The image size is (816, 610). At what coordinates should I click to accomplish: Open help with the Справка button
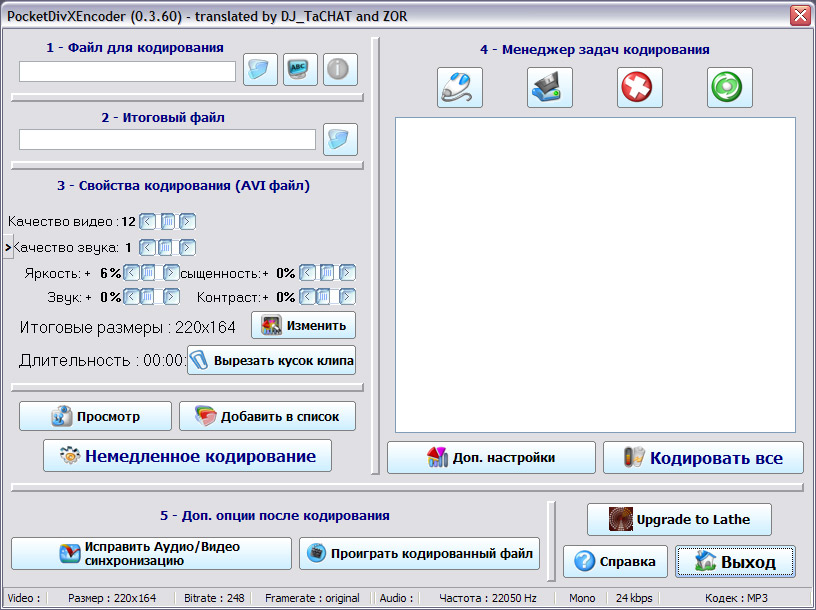(615, 561)
